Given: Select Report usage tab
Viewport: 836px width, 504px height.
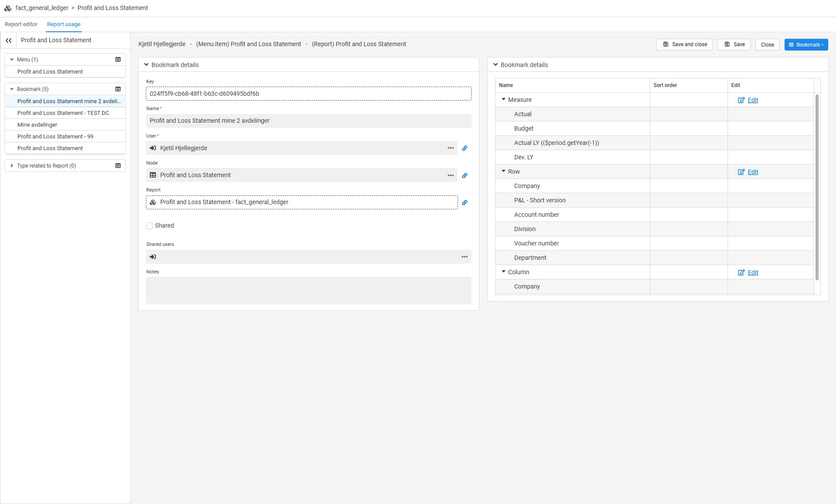Looking at the screenshot, I should pyautogui.click(x=64, y=24).
